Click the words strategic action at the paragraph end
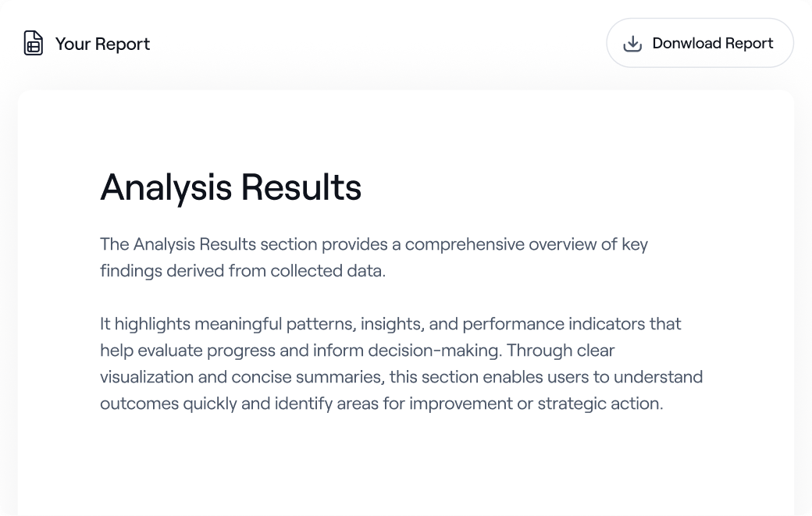This screenshot has width=812, height=516. tap(600, 404)
